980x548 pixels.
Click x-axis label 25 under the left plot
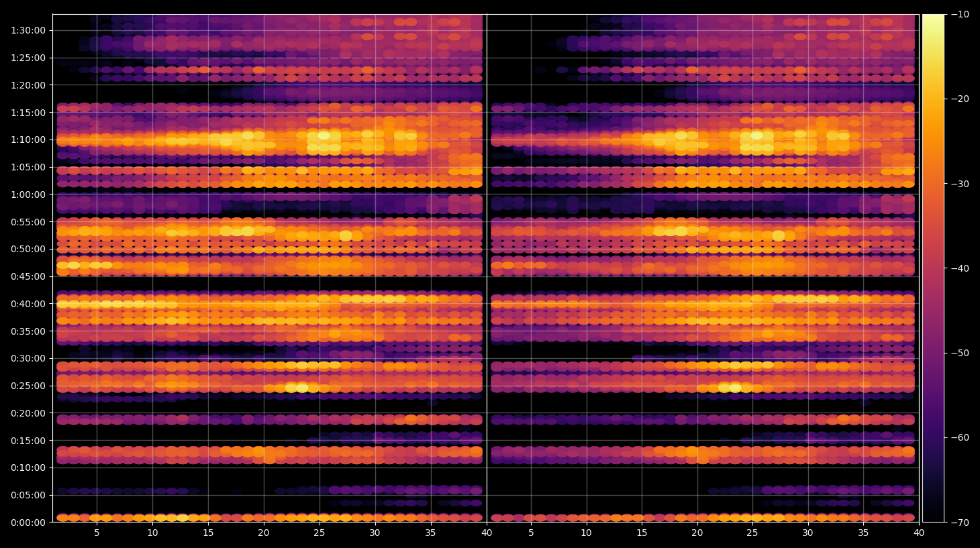[319, 533]
